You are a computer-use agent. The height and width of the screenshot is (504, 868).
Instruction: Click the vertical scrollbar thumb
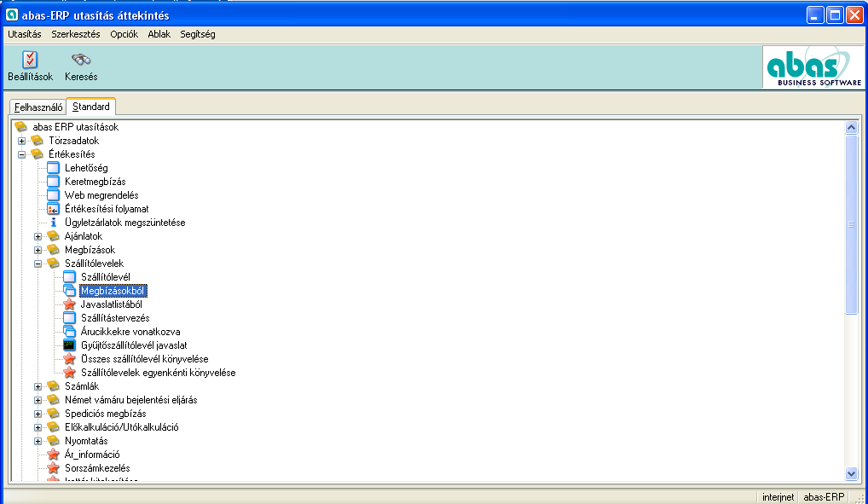point(852,224)
